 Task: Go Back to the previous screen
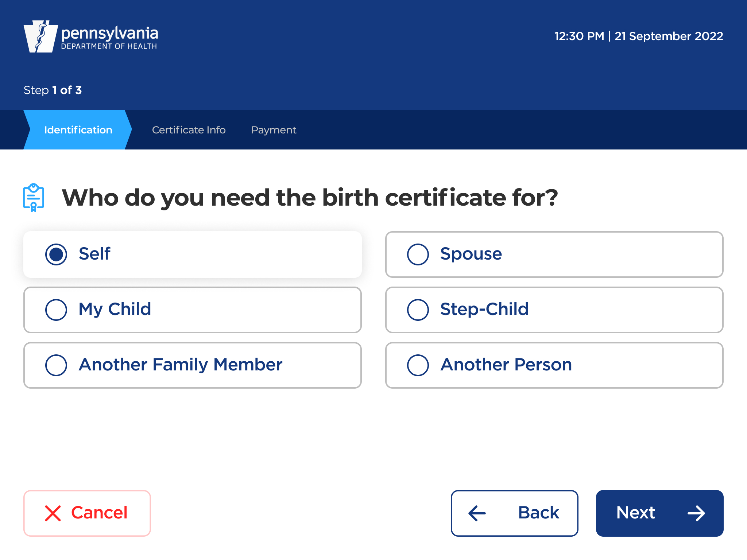click(x=514, y=513)
